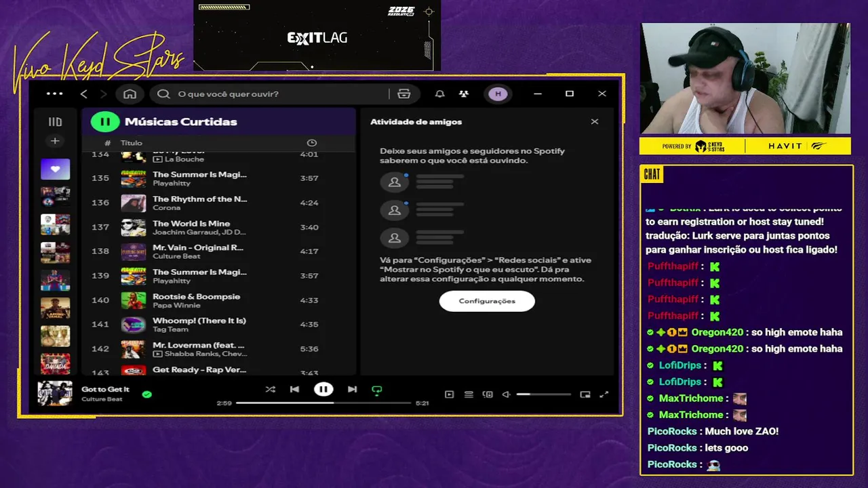Open artist 'La Bouche' link
The width and height of the screenshot is (868, 488).
tap(184, 159)
